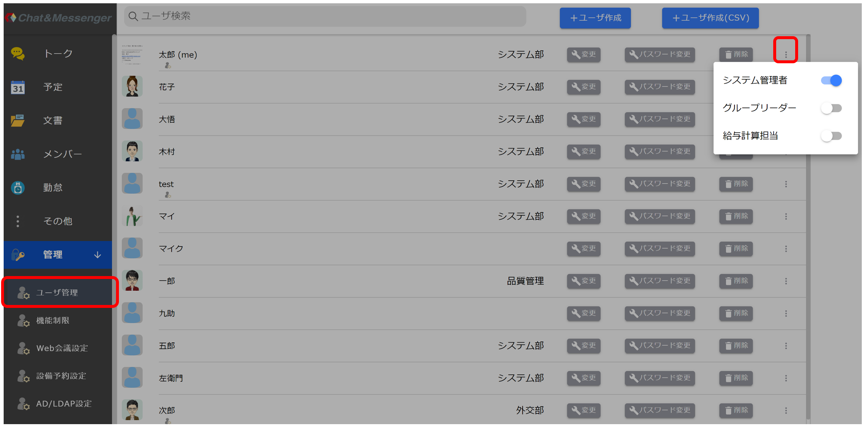Open the three-dot menu for 一郎
Screen dimensions: 868x430
[x=786, y=281]
